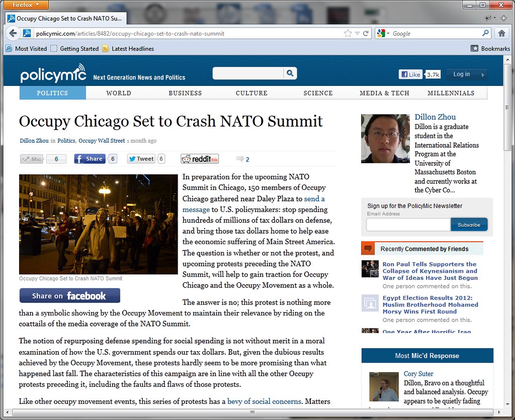This screenshot has height=420, width=515.
Task: Open the Firefox home page icon
Action: [x=501, y=33]
